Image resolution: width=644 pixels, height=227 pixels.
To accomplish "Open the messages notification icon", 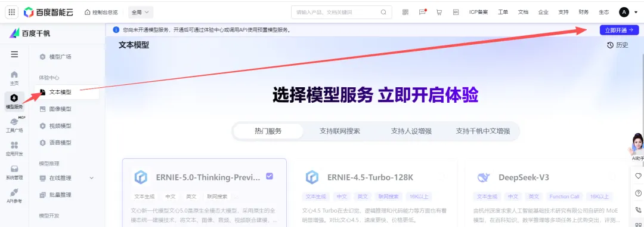I will pyautogui.click(x=422, y=13).
